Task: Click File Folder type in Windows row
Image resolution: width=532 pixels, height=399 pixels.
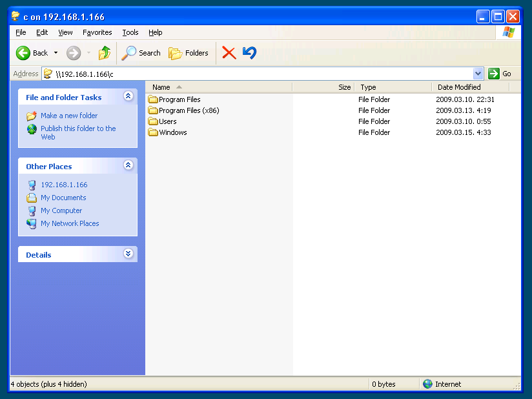Action: [x=374, y=132]
